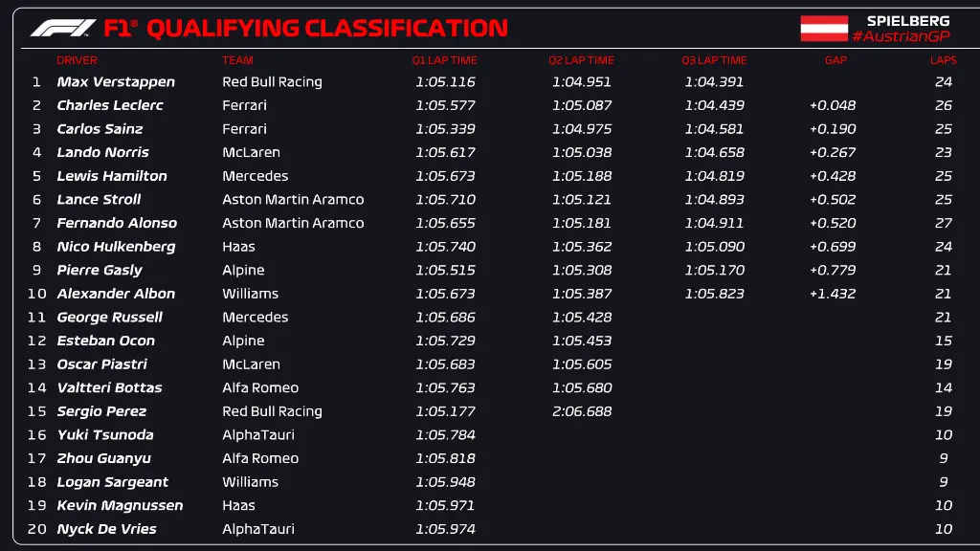
Task: Click the F1 logo icon
Action: click(63, 29)
